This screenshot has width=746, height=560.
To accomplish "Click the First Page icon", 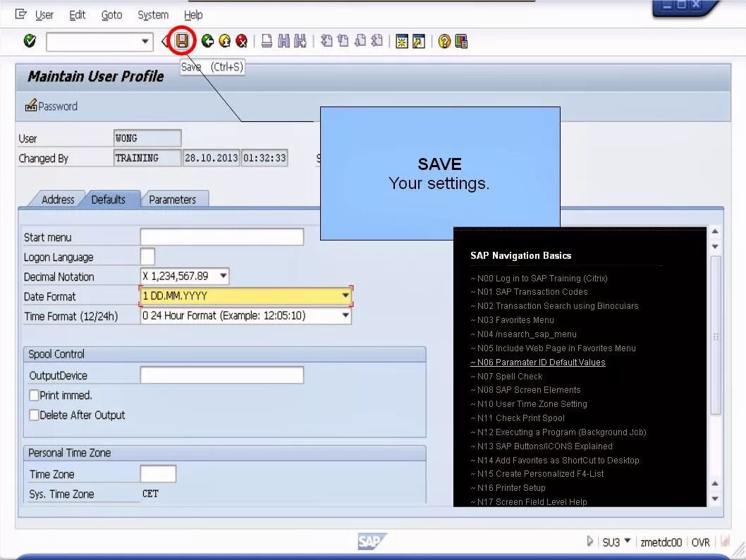I will pos(326,42).
